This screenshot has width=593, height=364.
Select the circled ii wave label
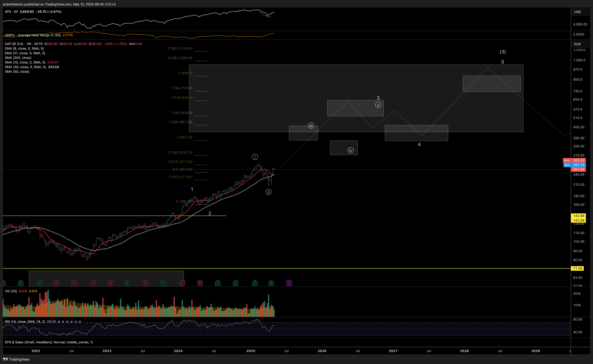tap(268, 192)
